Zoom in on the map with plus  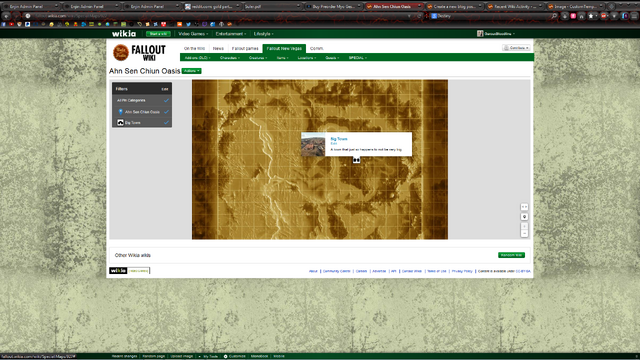point(524,226)
